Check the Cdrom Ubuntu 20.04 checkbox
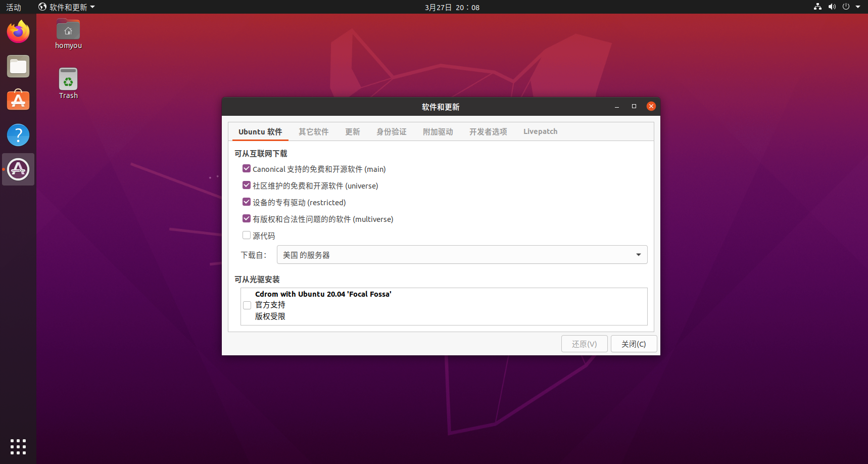Screen dimensions: 868x464 point(247,305)
